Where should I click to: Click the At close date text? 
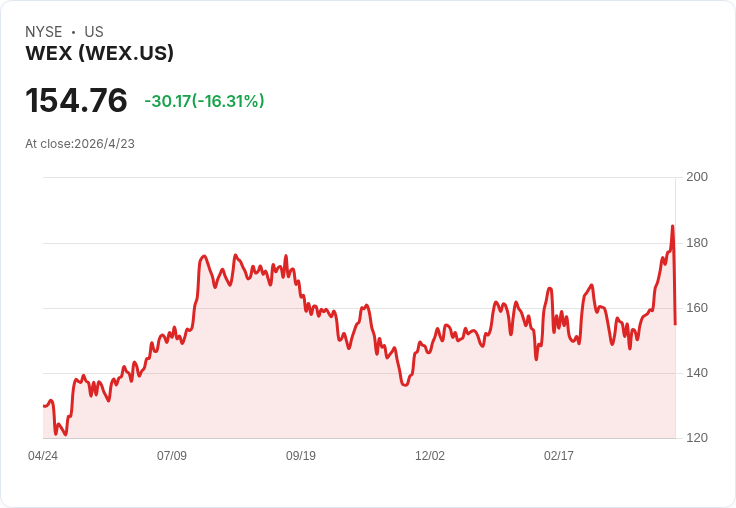click(80, 144)
